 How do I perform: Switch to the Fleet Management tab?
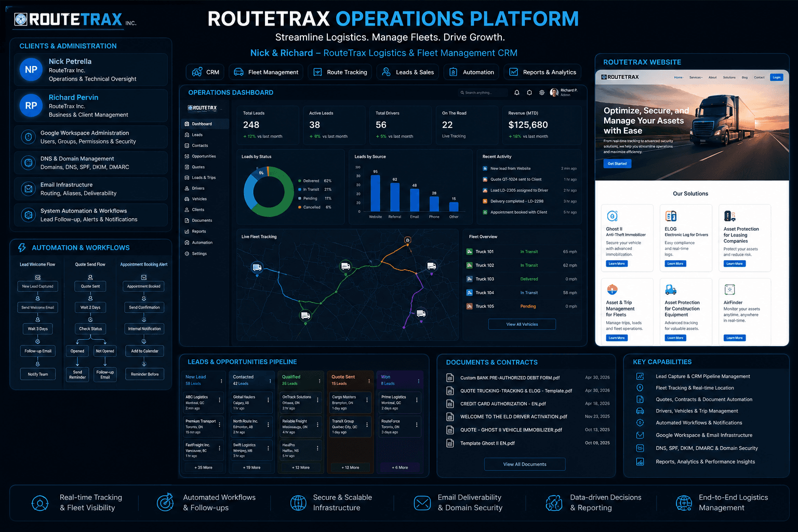tap(266, 72)
